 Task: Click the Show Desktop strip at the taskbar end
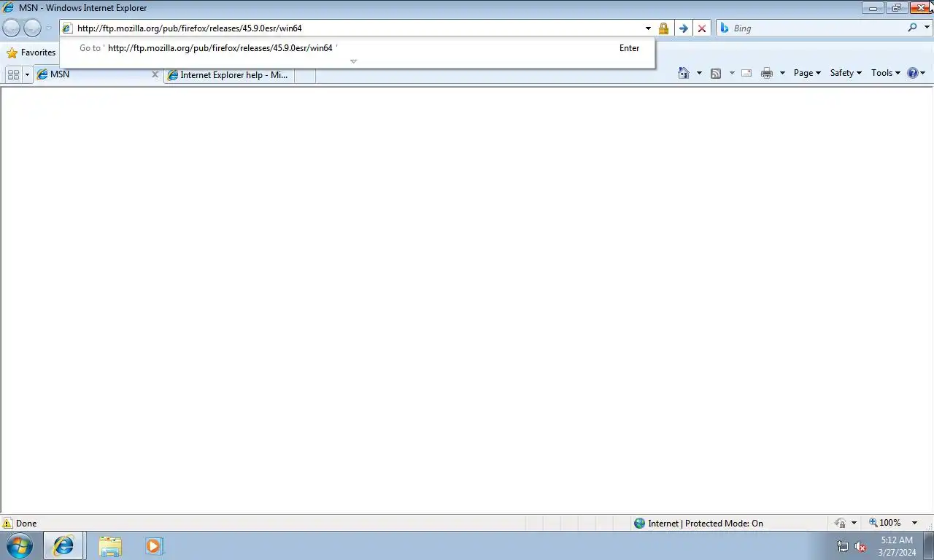[929, 545]
